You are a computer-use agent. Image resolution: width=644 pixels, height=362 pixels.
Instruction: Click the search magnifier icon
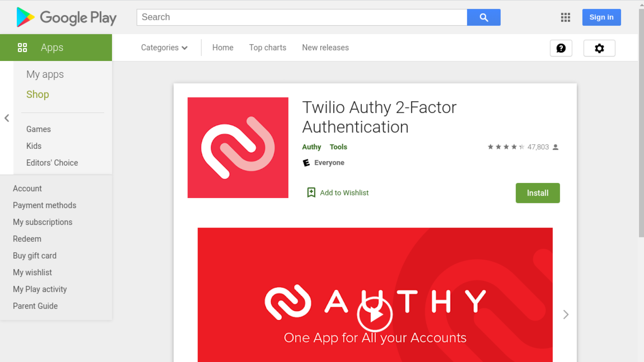pyautogui.click(x=483, y=17)
